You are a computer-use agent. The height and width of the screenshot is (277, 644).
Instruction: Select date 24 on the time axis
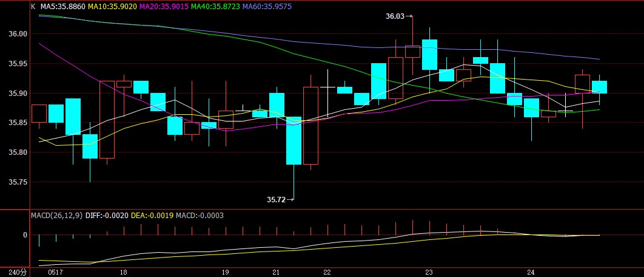click(531, 273)
